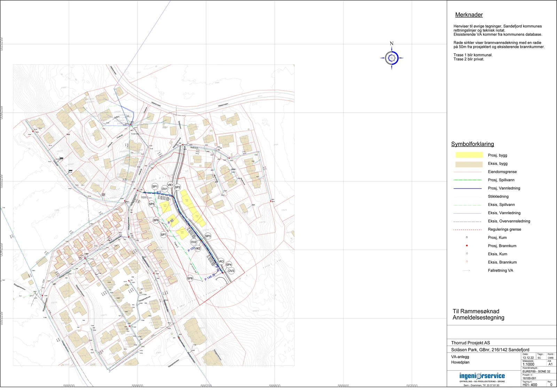The width and height of the screenshot is (557, 392).
Task: Select the SP4 manhole marker circle
Action: click(229, 265)
